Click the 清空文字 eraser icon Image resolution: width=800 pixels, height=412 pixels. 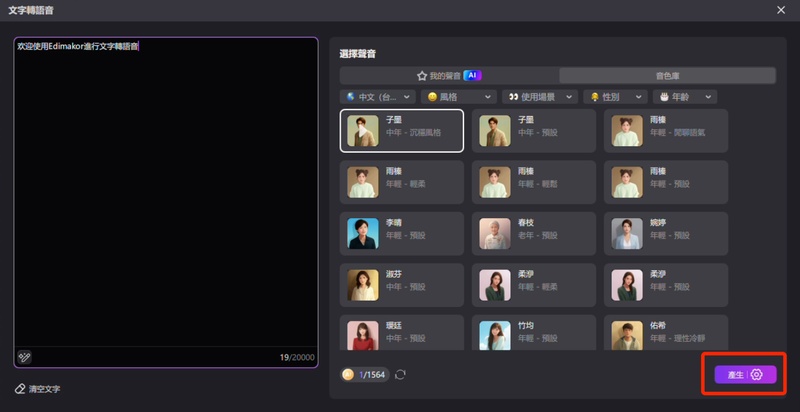coord(20,388)
